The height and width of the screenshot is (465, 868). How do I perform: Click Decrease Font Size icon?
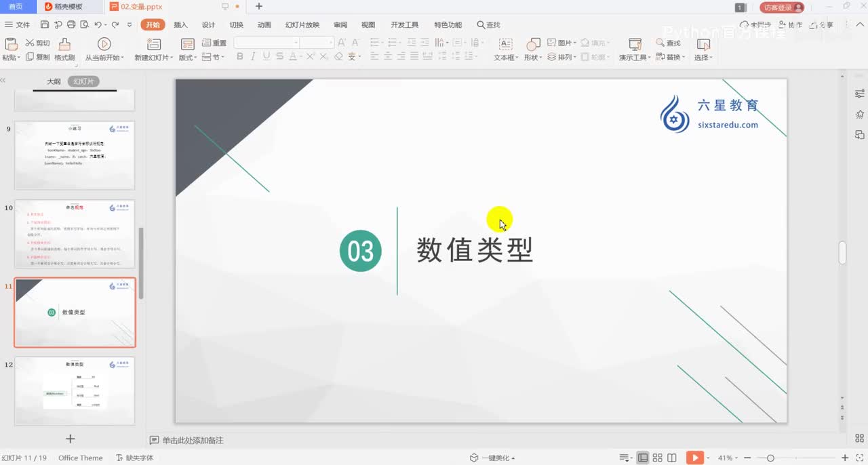pyautogui.click(x=356, y=43)
